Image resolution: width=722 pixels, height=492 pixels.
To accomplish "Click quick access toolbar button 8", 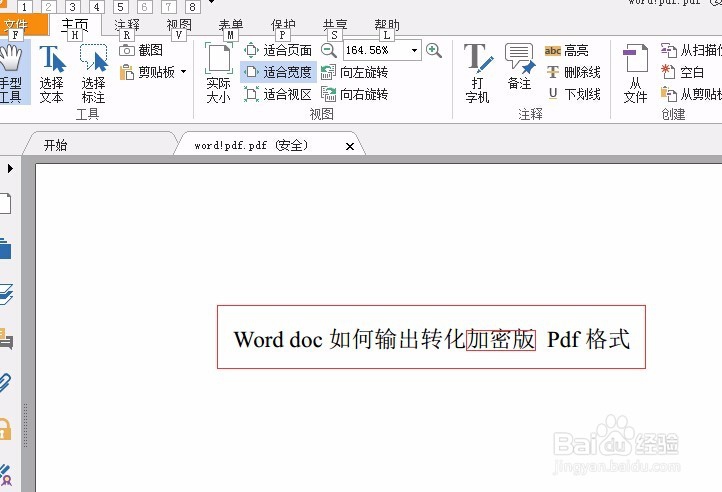I will [x=192, y=6].
